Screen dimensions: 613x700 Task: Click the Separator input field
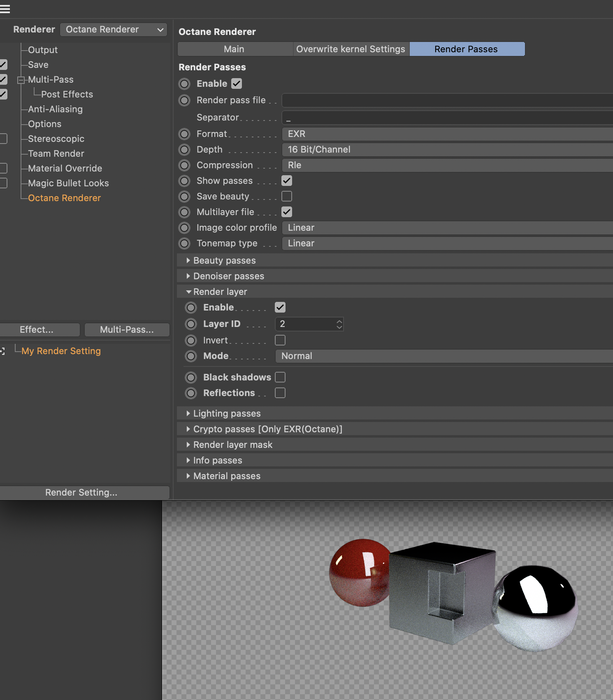point(447,118)
